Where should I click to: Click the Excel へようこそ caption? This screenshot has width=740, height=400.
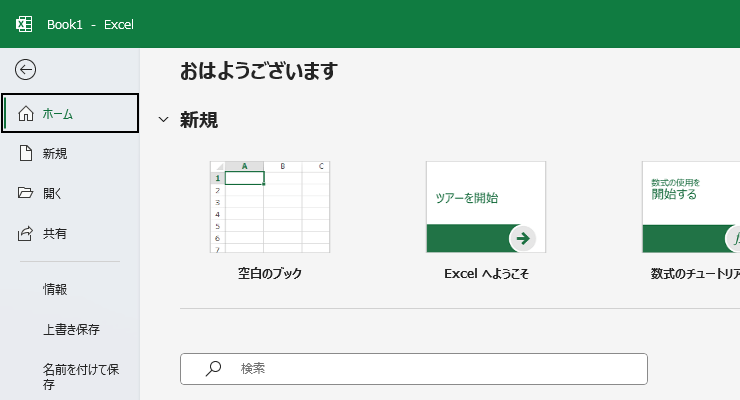tap(486, 274)
